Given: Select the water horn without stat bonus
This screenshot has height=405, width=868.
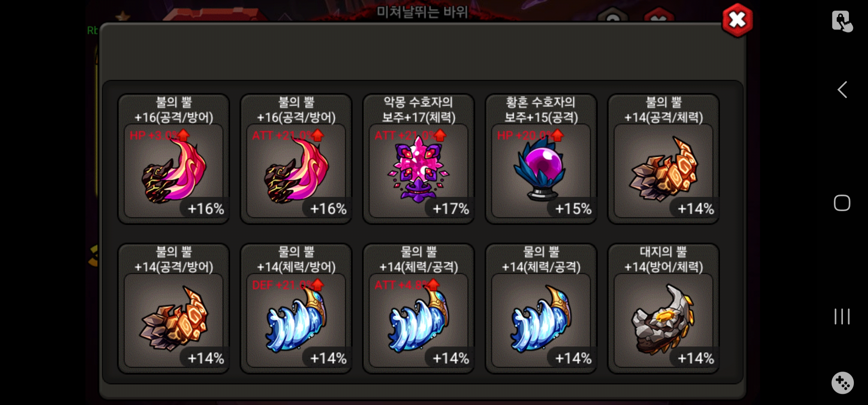Looking at the screenshot, I should click(x=541, y=309).
